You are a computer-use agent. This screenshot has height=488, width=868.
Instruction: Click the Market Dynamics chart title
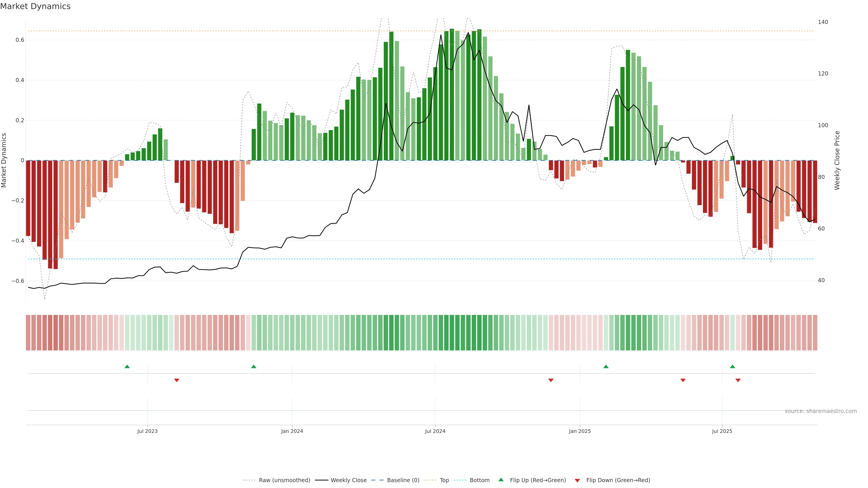[x=35, y=6]
